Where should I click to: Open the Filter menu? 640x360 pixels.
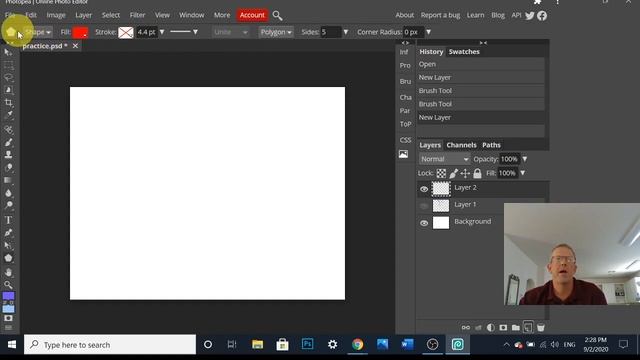click(137, 15)
